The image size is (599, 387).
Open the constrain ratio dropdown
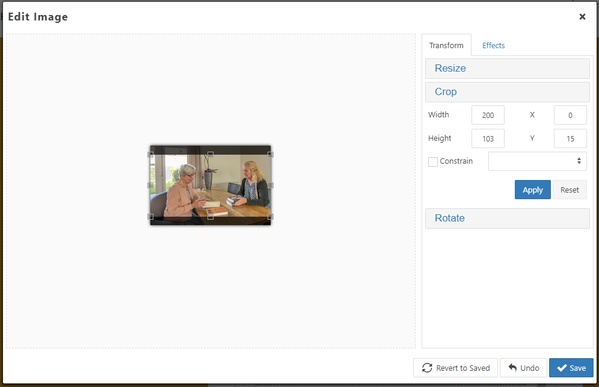pos(537,161)
